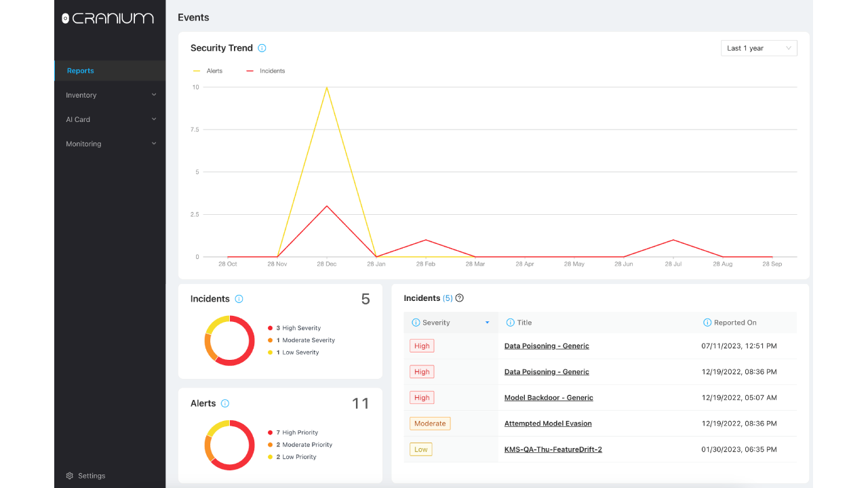Open the Last 1 year time range dropdown

click(x=759, y=48)
